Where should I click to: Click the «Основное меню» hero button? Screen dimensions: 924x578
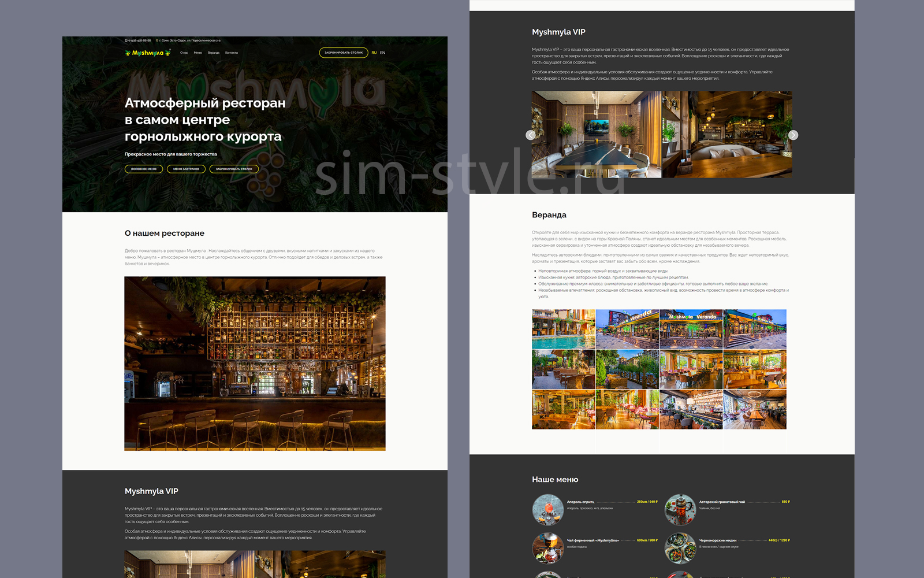click(x=144, y=169)
